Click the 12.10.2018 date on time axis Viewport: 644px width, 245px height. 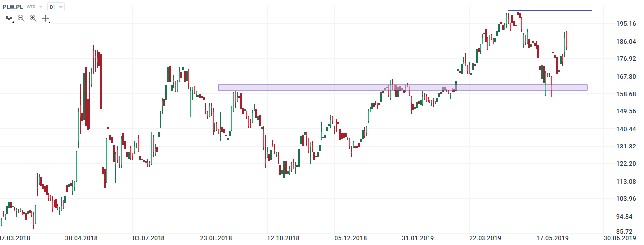click(x=284, y=238)
